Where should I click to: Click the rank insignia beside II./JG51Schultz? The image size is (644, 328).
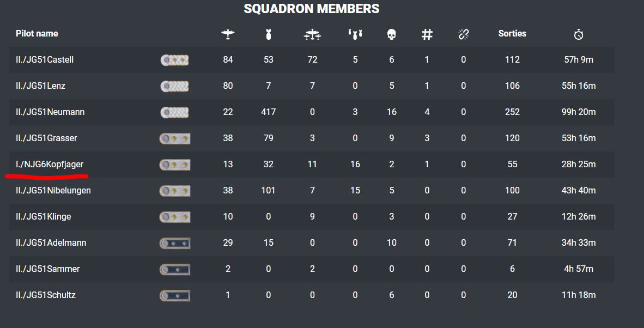coord(175,295)
